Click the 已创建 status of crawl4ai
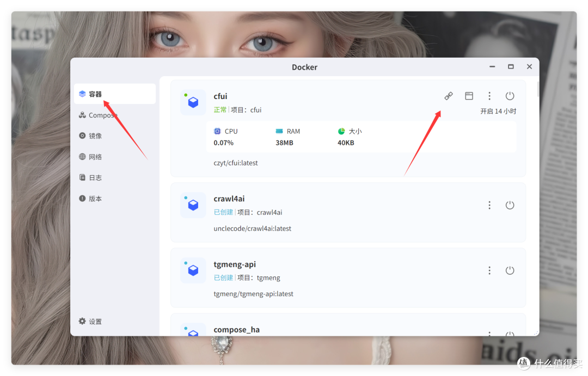The image size is (588, 376). click(x=223, y=212)
